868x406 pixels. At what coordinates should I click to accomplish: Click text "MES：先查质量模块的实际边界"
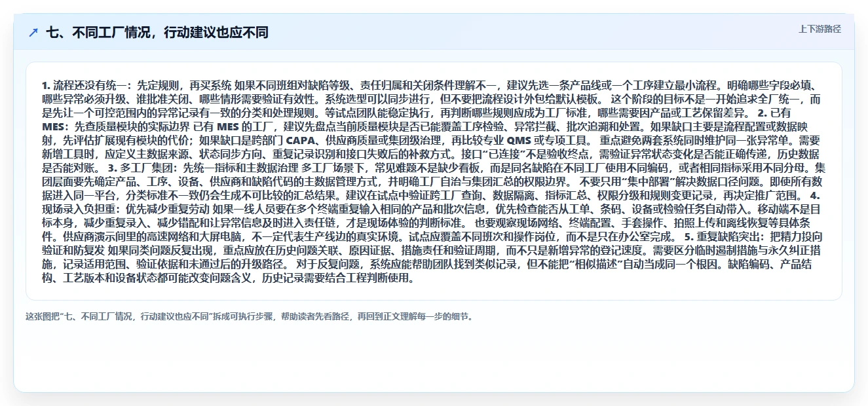116,126
